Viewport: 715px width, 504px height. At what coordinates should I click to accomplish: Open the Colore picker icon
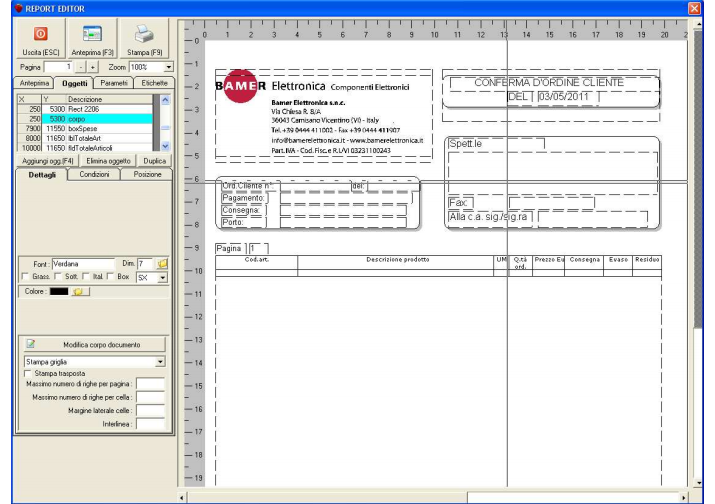(78, 291)
